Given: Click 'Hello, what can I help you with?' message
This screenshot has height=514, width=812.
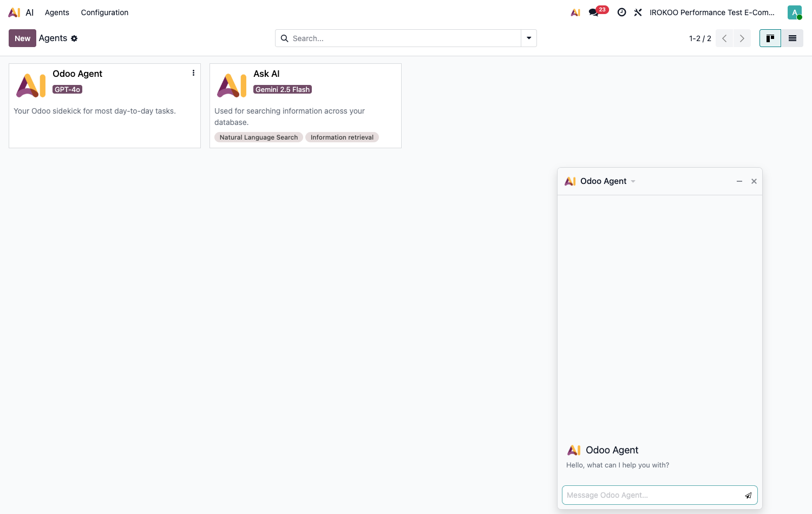Looking at the screenshot, I should click(x=618, y=465).
